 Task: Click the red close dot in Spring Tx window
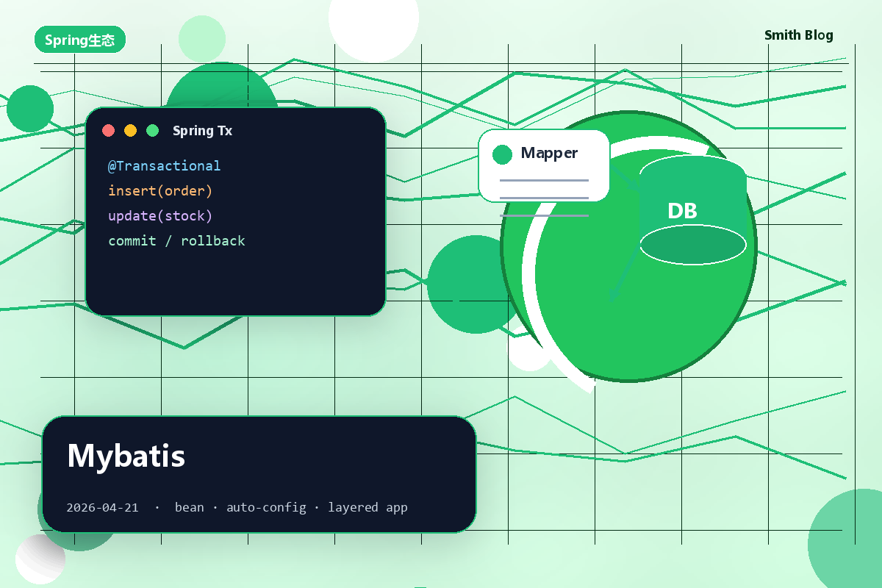(x=109, y=131)
